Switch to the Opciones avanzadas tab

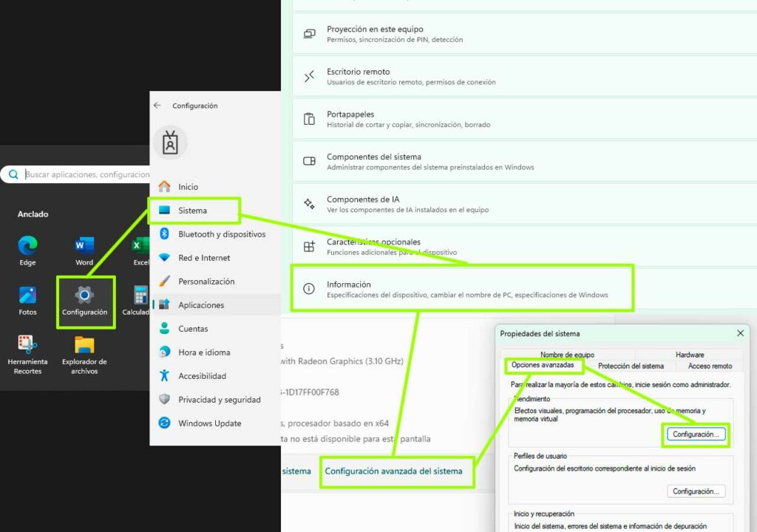(x=543, y=365)
